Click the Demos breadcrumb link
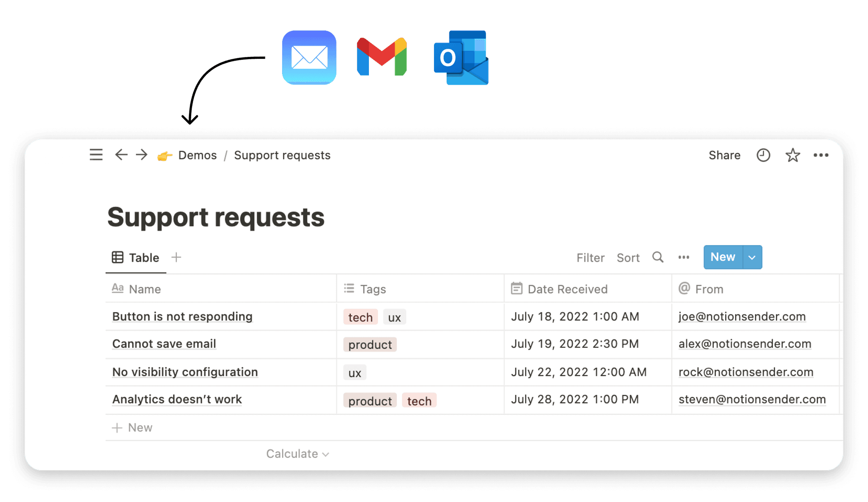 click(197, 156)
